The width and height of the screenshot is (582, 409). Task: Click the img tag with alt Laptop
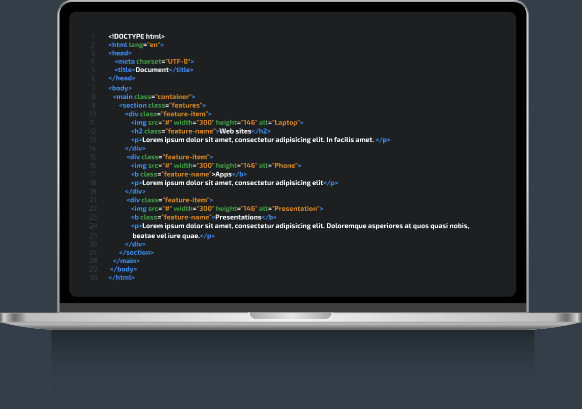[x=217, y=122]
